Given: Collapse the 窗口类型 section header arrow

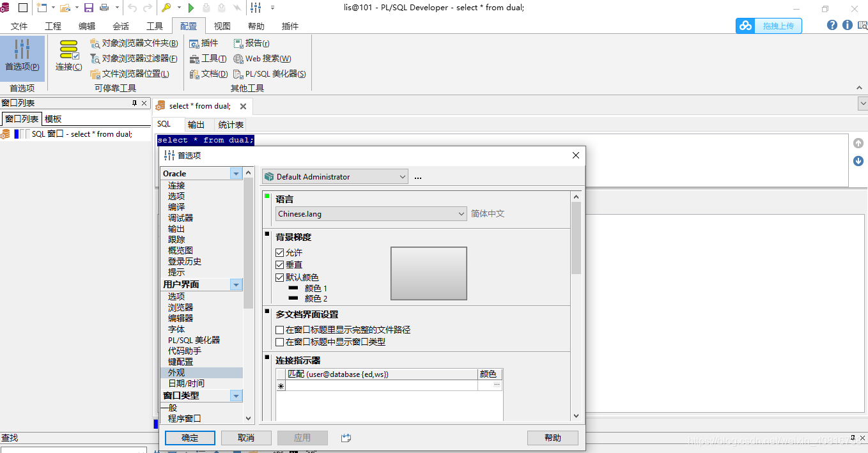Looking at the screenshot, I should [x=236, y=395].
